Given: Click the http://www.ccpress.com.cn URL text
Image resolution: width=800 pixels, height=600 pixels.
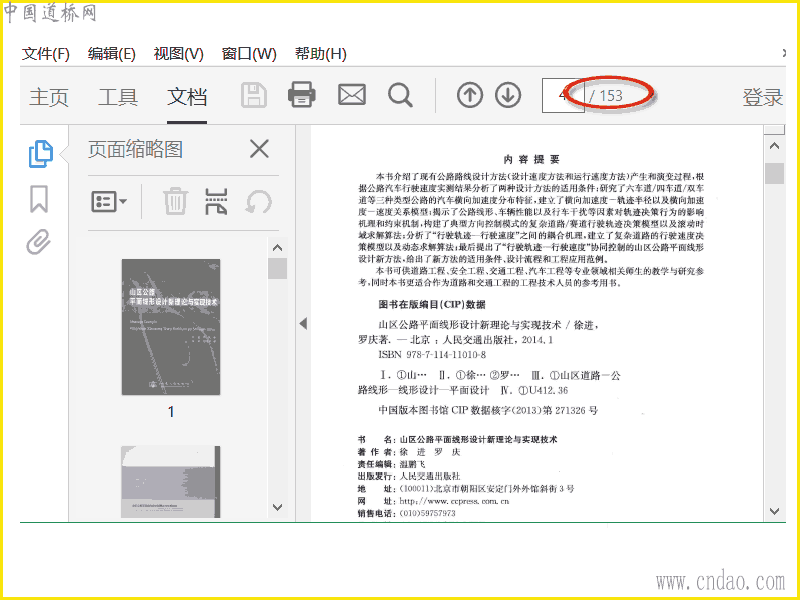Looking at the screenshot, I should (454, 501).
